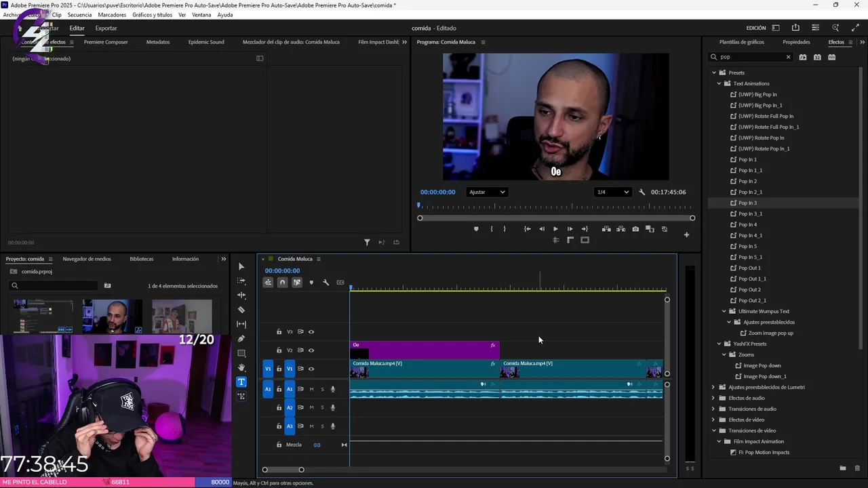Image resolution: width=868 pixels, height=488 pixels.
Task: Switch to the Metadatos tab
Action: pos(158,42)
